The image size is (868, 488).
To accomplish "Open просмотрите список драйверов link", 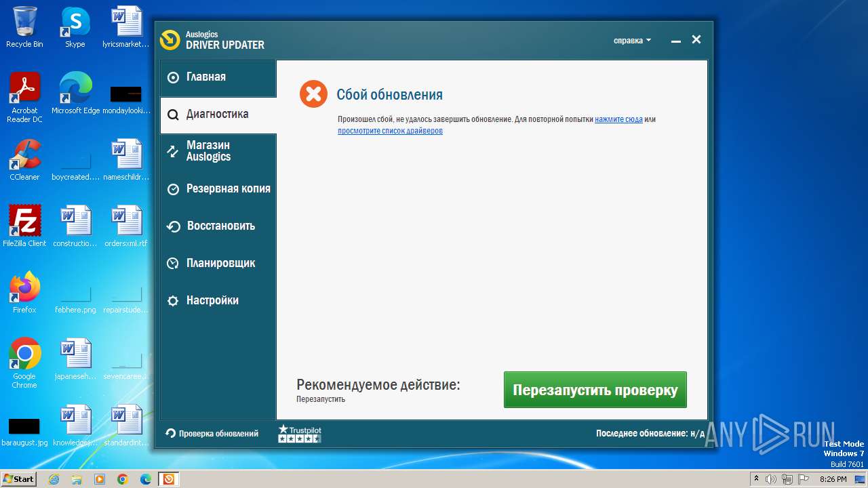I will [390, 131].
